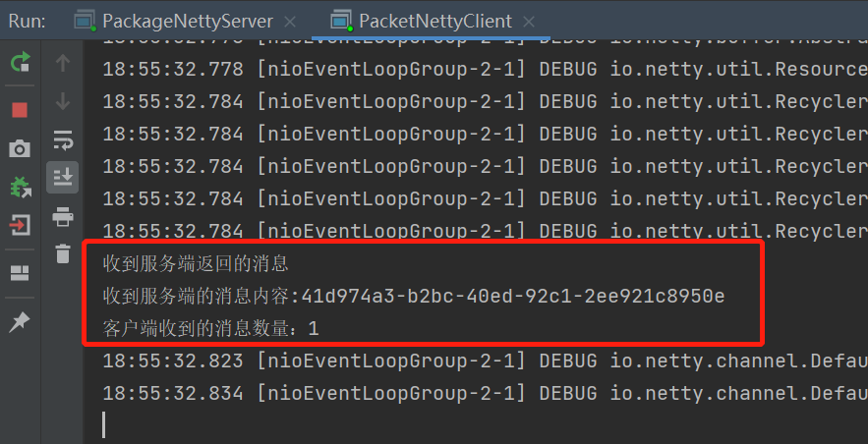Clear all console output with the trash icon
This screenshot has height=444, width=868.
pyautogui.click(x=63, y=253)
